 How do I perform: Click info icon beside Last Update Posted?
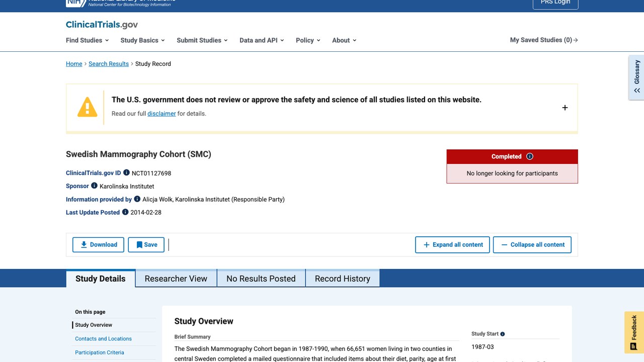(125, 212)
